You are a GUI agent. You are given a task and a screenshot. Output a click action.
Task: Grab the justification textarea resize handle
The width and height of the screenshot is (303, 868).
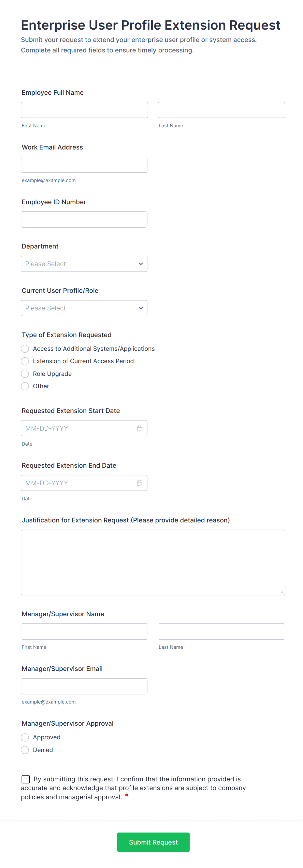click(x=282, y=592)
